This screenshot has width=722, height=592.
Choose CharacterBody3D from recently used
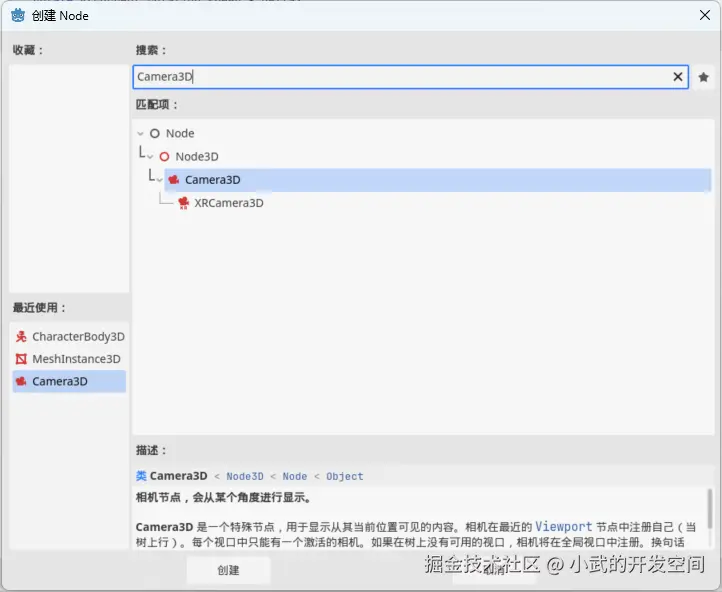click(x=69, y=337)
